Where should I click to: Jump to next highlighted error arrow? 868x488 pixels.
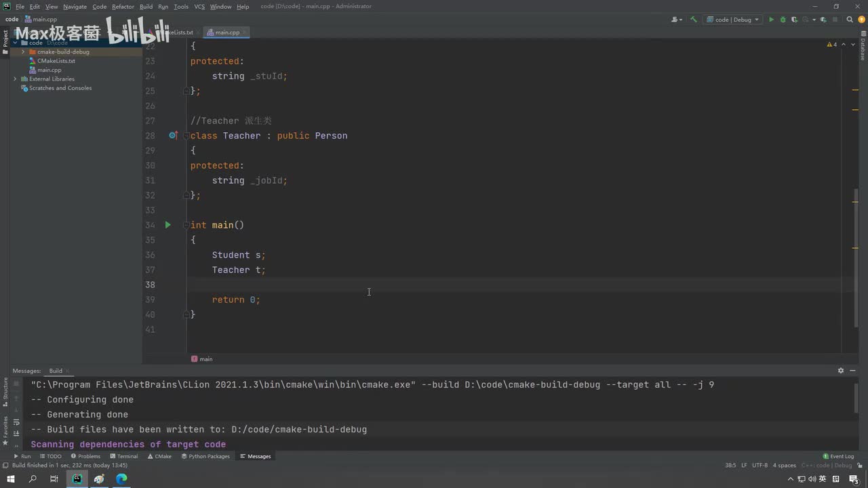(852, 45)
